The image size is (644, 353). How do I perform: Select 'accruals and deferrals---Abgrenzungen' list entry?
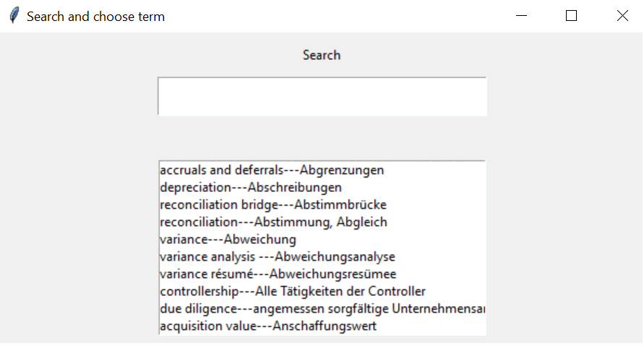click(x=272, y=170)
